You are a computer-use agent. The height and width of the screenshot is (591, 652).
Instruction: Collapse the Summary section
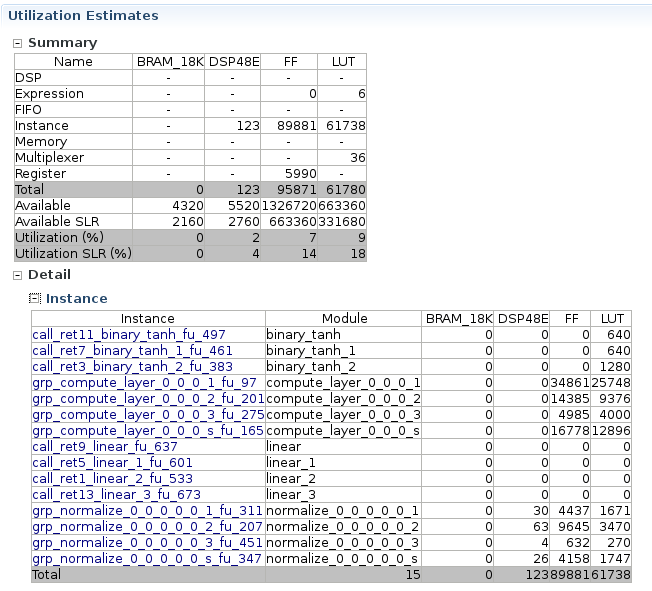point(17,43)
